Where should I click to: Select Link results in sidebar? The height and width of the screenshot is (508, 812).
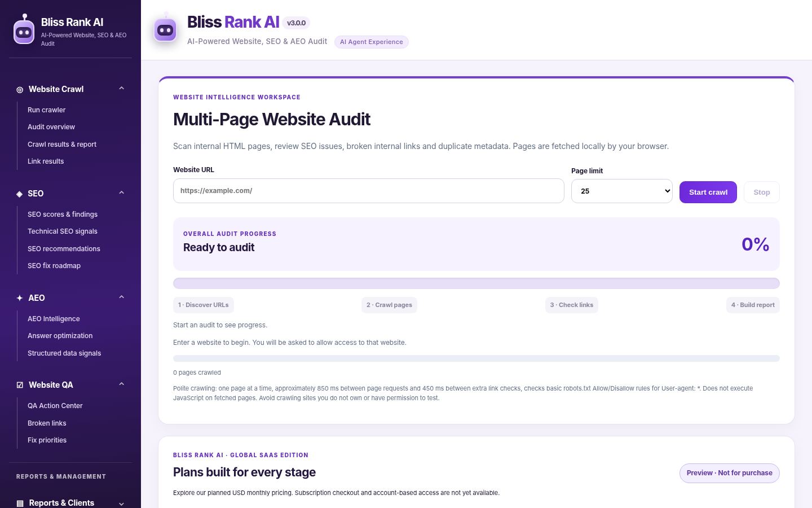point(46,161)
